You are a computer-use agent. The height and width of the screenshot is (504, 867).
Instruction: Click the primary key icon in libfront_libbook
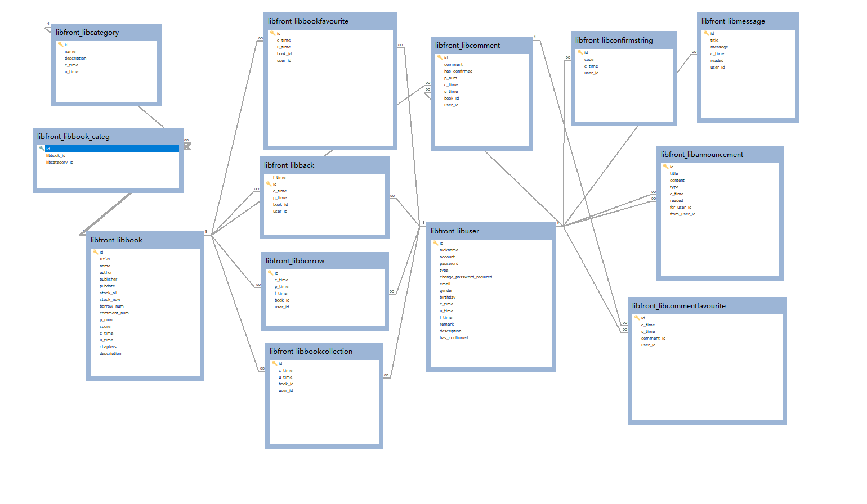coord(95,252)
